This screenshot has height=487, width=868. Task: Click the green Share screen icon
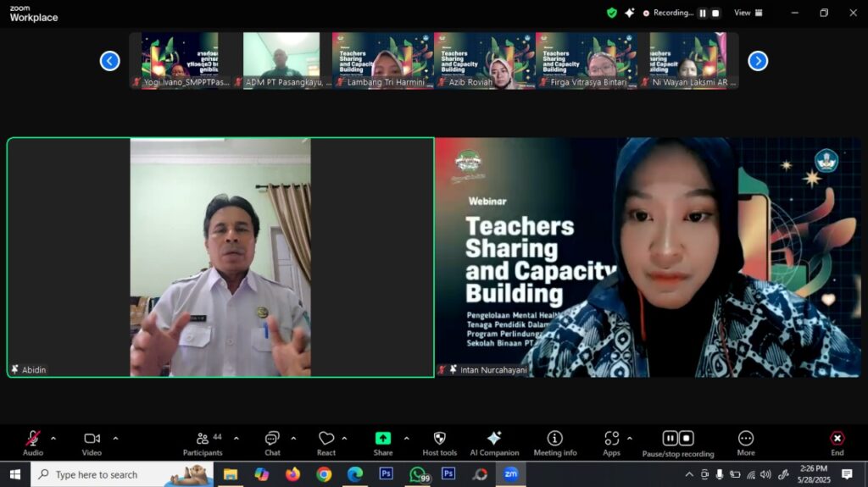[383, 439]
